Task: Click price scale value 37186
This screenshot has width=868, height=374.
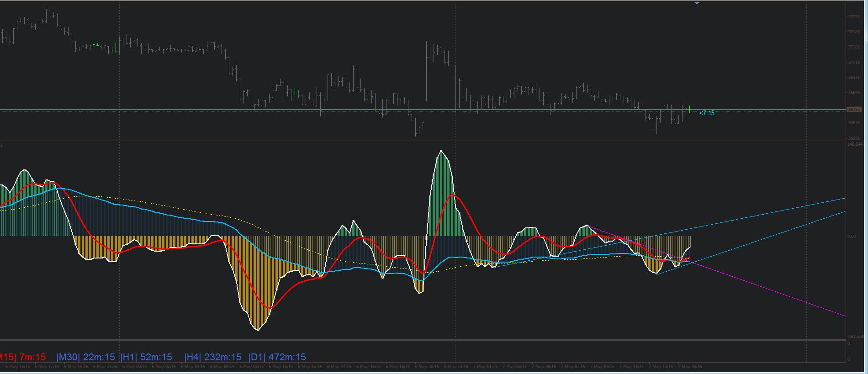Action: point(853,32)
